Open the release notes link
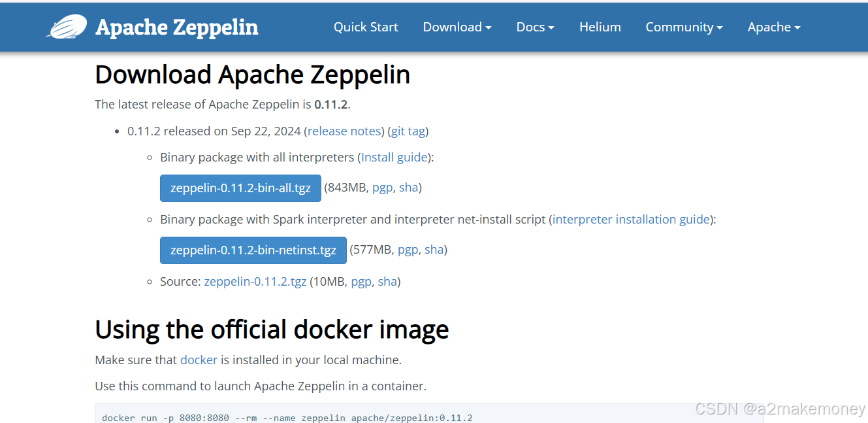This screenshot has height=423, width=868. 344,131
